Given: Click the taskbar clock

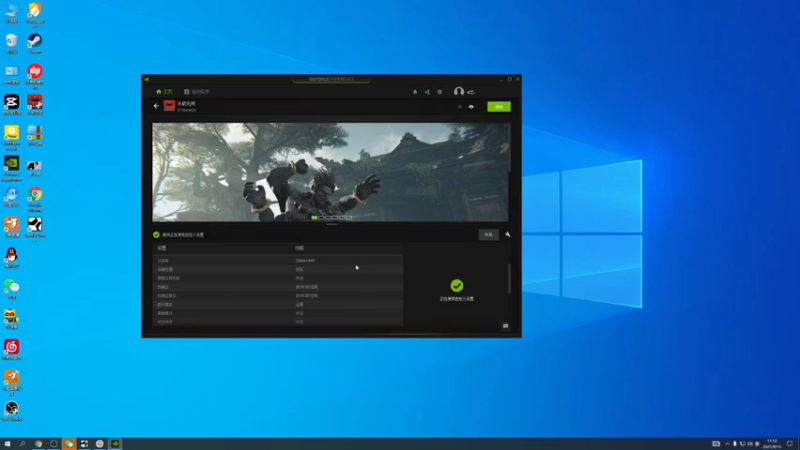Looking at the screenshot, I should click(x=772, y=444).
